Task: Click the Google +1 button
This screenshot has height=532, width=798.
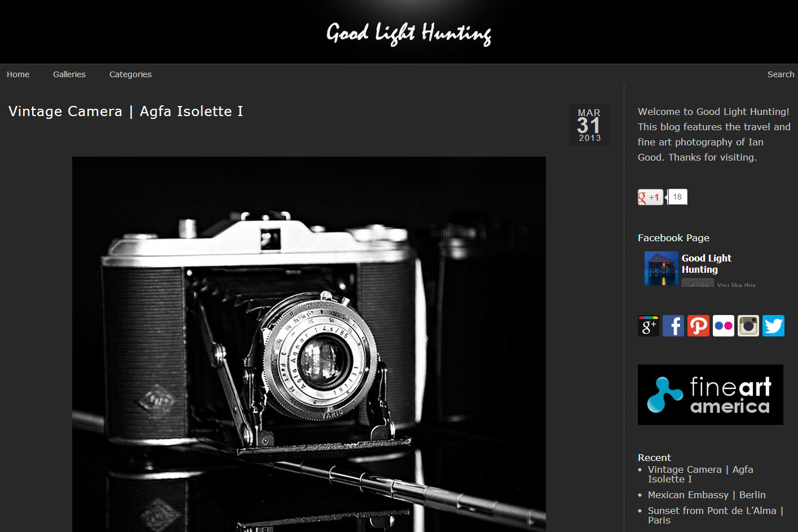Action: 650,197
